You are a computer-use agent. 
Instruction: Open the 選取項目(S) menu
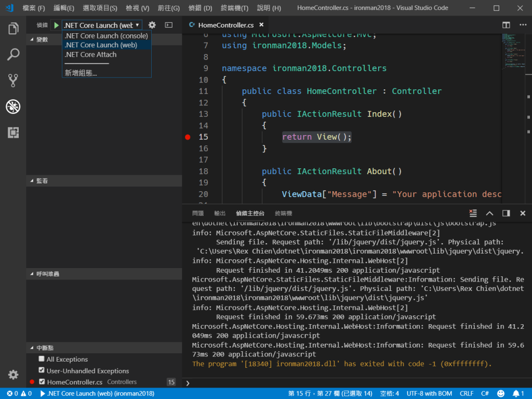[100, 8]
